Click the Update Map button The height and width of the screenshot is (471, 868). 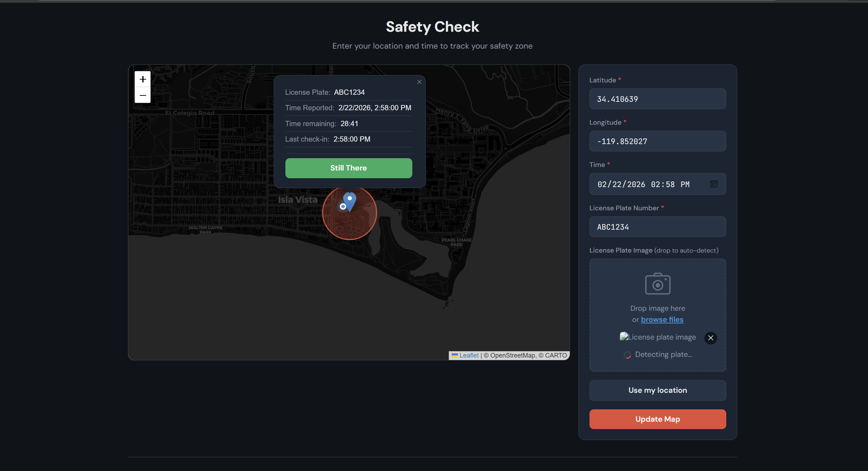[658, 419]
